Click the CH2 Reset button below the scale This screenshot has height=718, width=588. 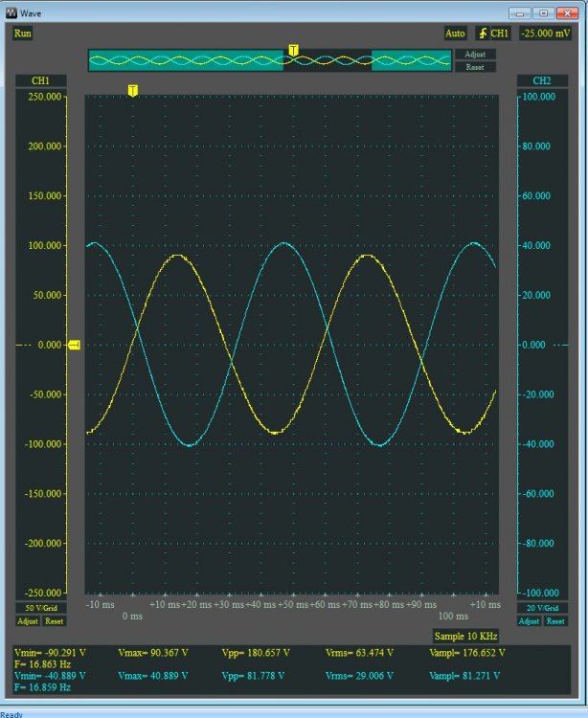point(555,621)
